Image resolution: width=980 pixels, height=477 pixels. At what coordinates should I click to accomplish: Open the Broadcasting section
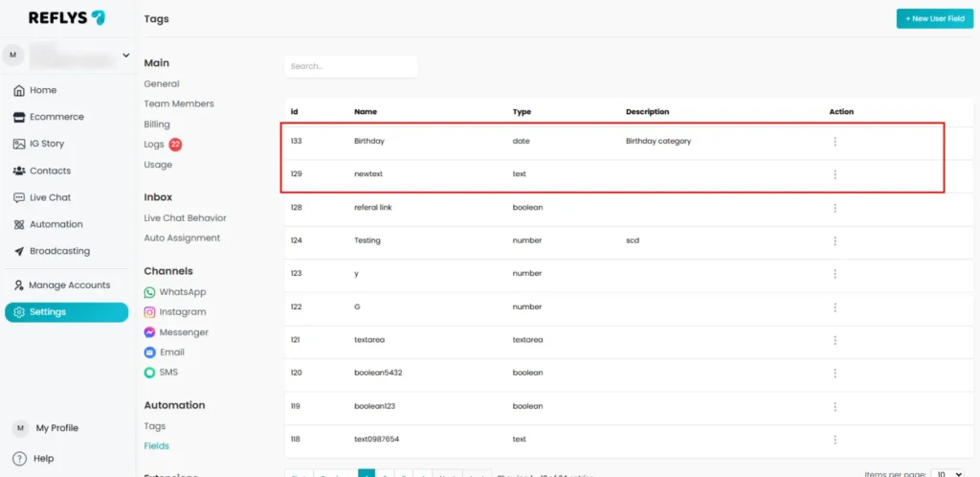click(x=59, y=251)
